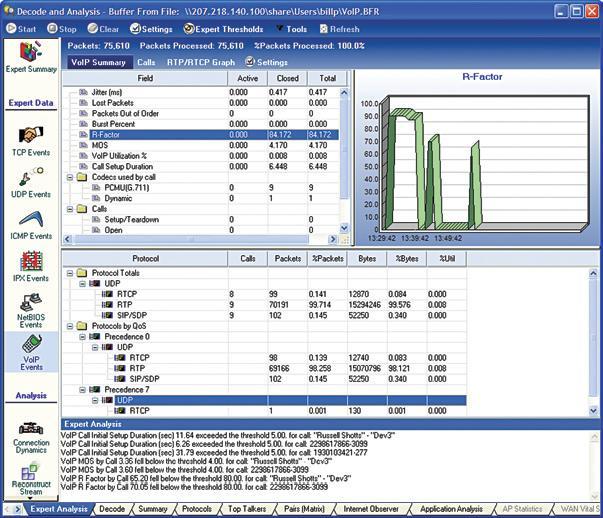Click icon beside Call Setup Duration

(x=83, y=166)
